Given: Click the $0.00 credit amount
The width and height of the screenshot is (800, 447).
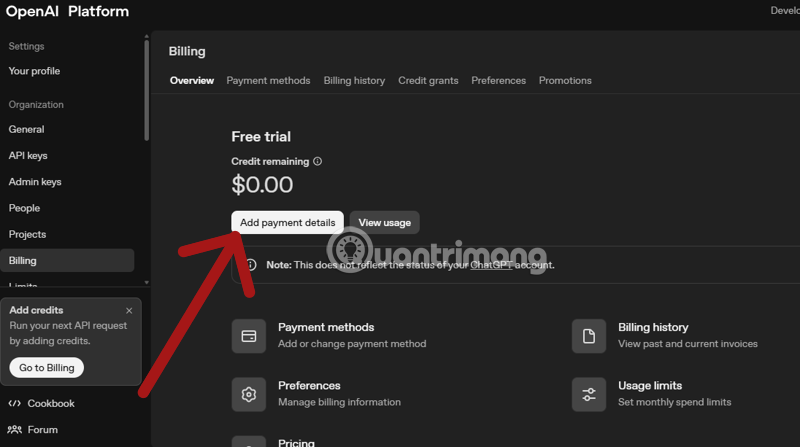Looking at the screenshot, I should point(262,185).
